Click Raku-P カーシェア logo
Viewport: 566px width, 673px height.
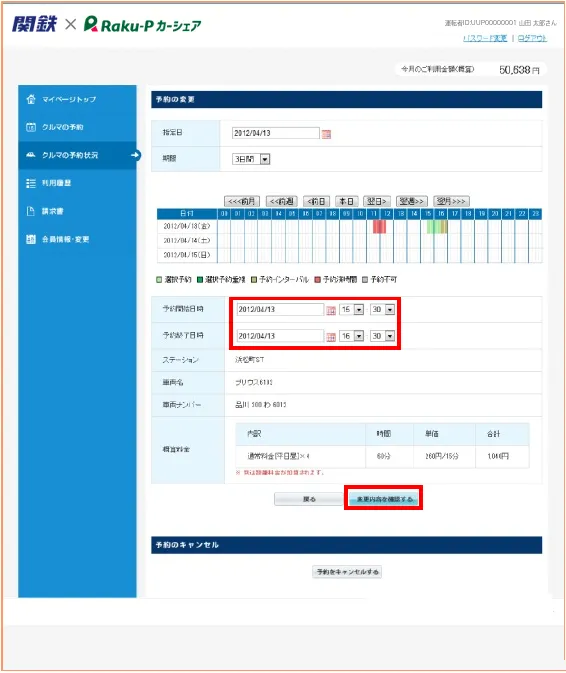coord(142,24)
